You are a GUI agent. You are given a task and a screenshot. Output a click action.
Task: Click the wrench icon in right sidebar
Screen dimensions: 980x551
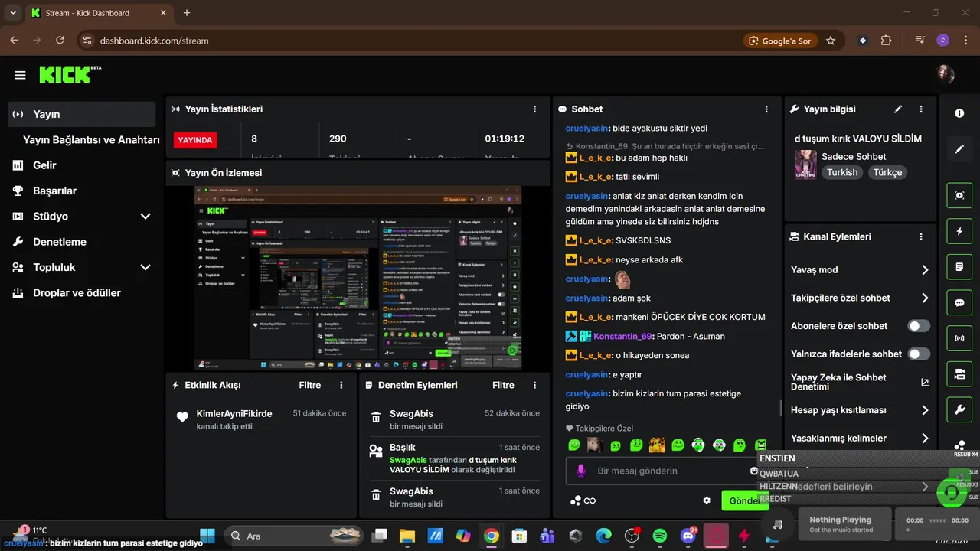tap(959, 410)
